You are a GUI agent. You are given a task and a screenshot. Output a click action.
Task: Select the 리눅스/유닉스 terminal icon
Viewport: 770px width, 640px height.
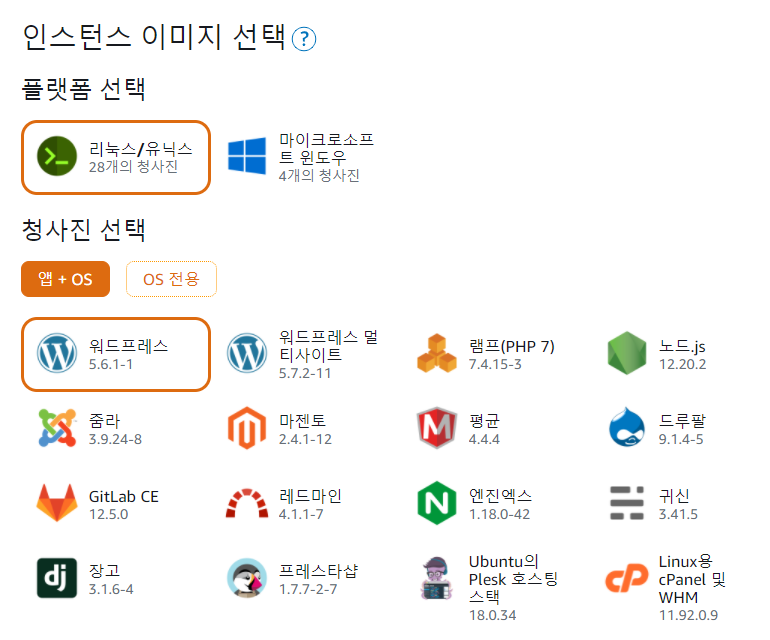(x=57, y=156)
